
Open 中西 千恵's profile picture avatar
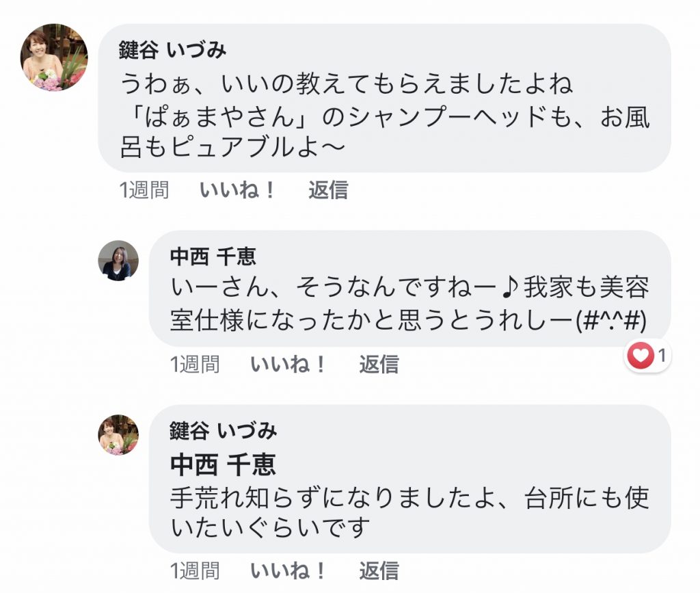(x=118, y=261)
